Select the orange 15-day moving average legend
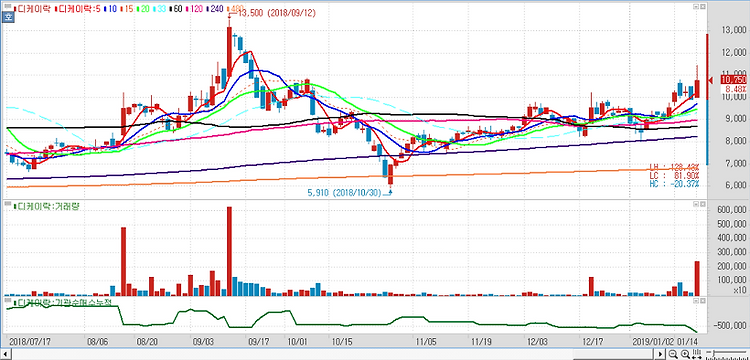 point(127,9)
